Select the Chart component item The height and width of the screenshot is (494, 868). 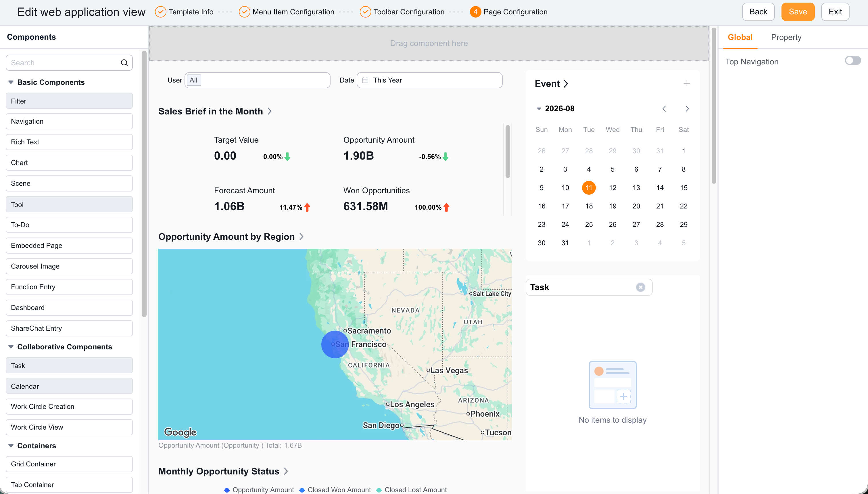click(x=69, y=163)
